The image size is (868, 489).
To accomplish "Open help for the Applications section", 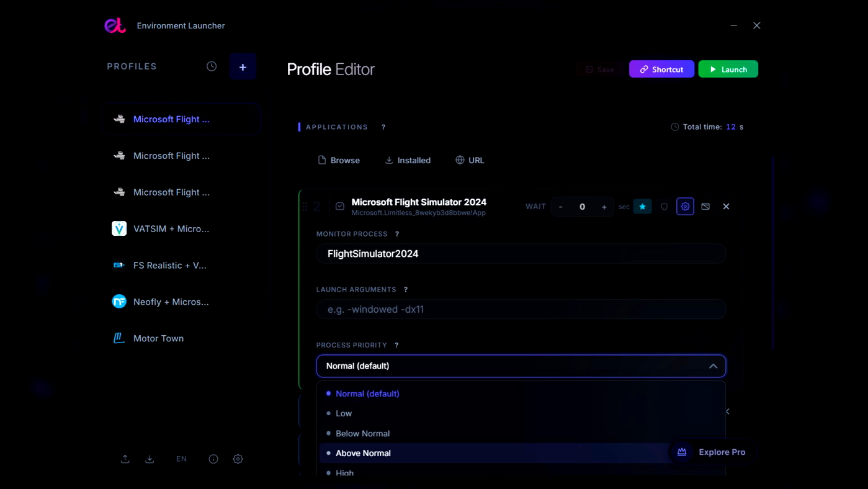I will (383, 127).
